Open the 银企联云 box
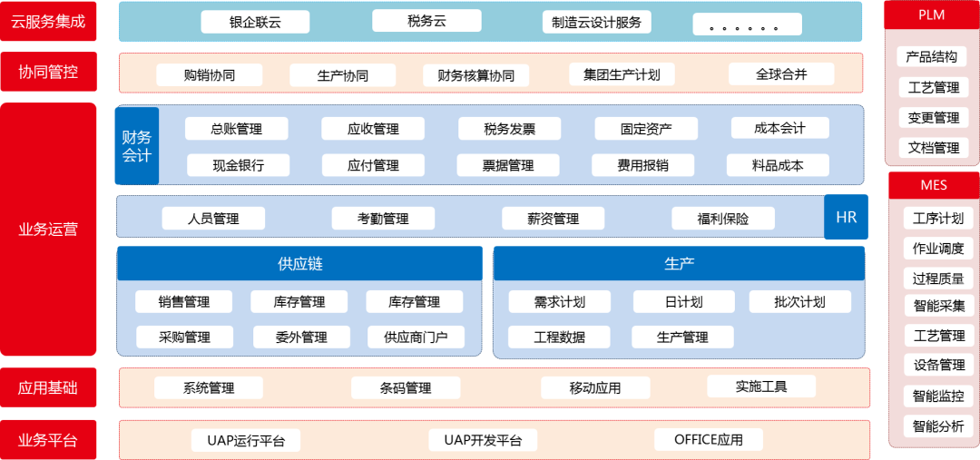This screenshot has width=980, height=460. pos(255,23)
